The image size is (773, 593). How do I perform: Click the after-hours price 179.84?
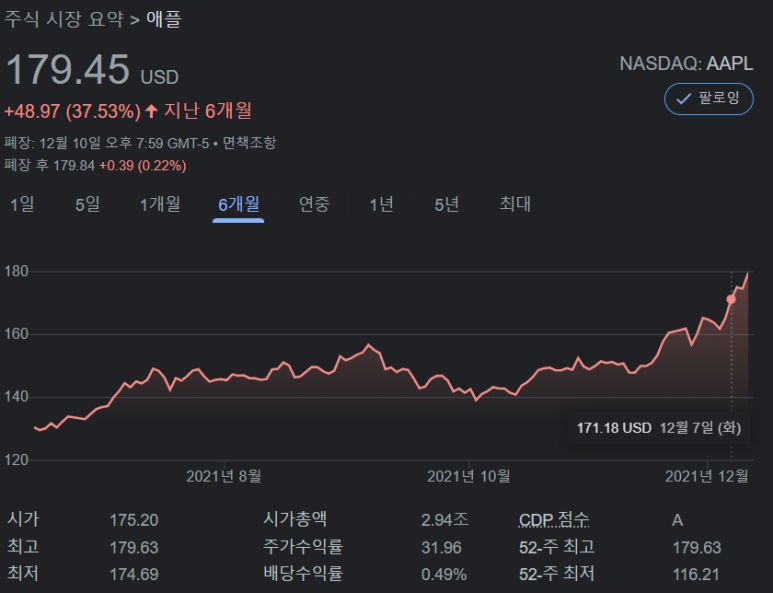coord(74,166)
